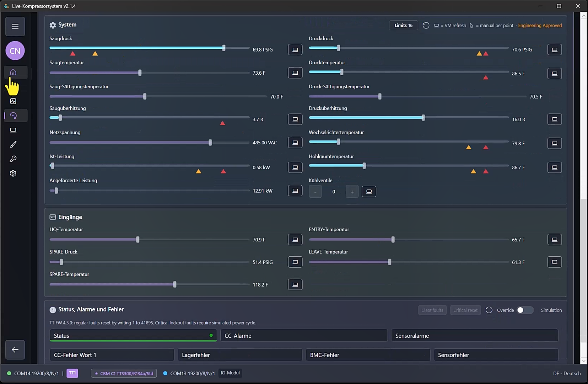Click VM refresh for Hohlraumtemperatur
This screenshot has height=384, width=588.
555,167
